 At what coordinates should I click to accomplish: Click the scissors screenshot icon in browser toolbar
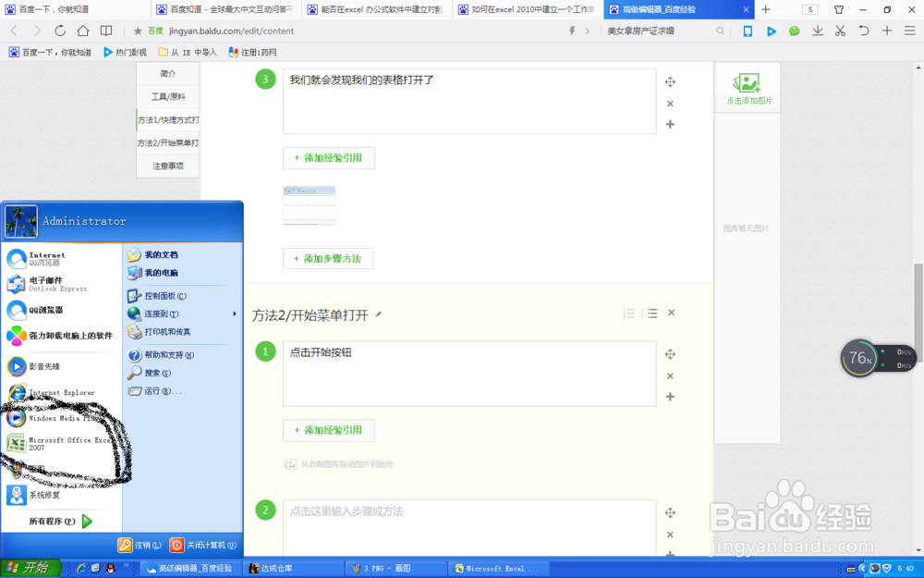click(x=842, y=30)
